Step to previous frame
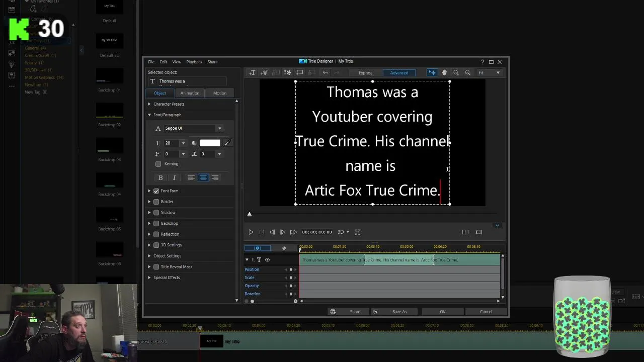Image resolution: width=644 pixels, height=362 pixels. (x=272, y=232)
